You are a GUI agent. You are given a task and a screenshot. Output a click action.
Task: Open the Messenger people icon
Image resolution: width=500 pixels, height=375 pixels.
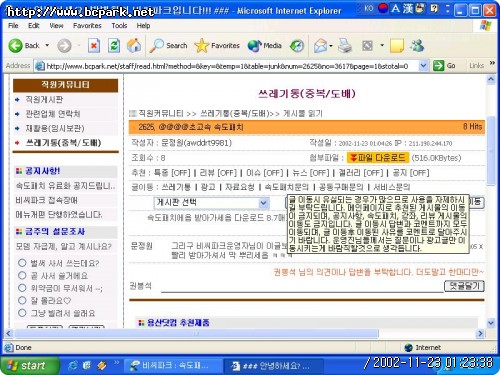pos(417,46)
